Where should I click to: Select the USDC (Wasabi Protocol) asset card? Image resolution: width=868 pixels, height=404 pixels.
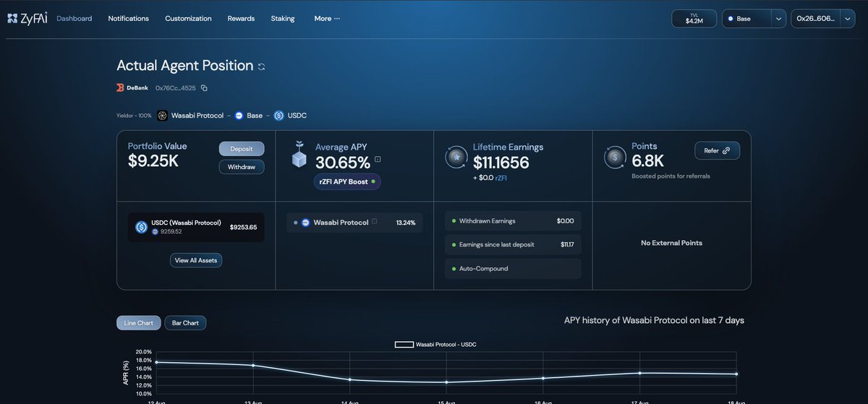[196, 227]
